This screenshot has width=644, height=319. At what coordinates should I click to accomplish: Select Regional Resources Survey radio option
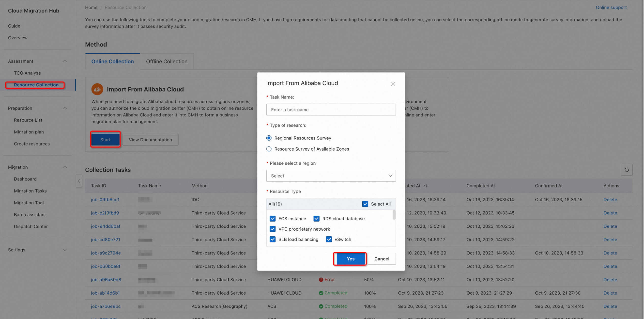(269, 138)
